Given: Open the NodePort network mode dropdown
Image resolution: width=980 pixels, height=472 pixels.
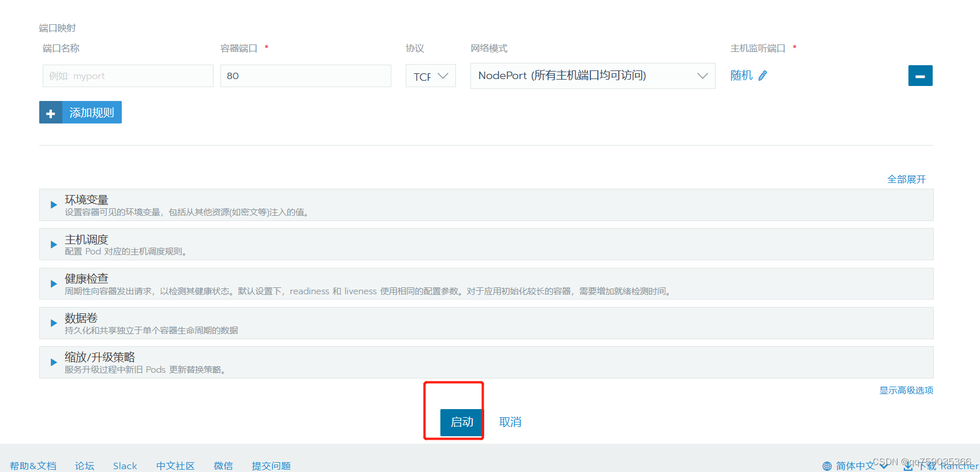Looking at the screenshot, I should [593, 76].
